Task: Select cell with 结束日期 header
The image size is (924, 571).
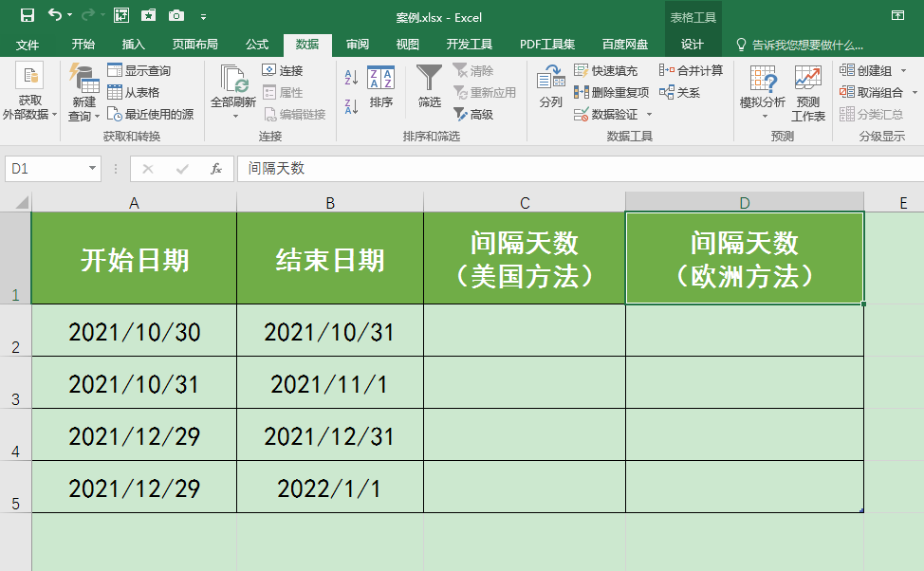Action: pyautogui.click(x=330, y=258)
